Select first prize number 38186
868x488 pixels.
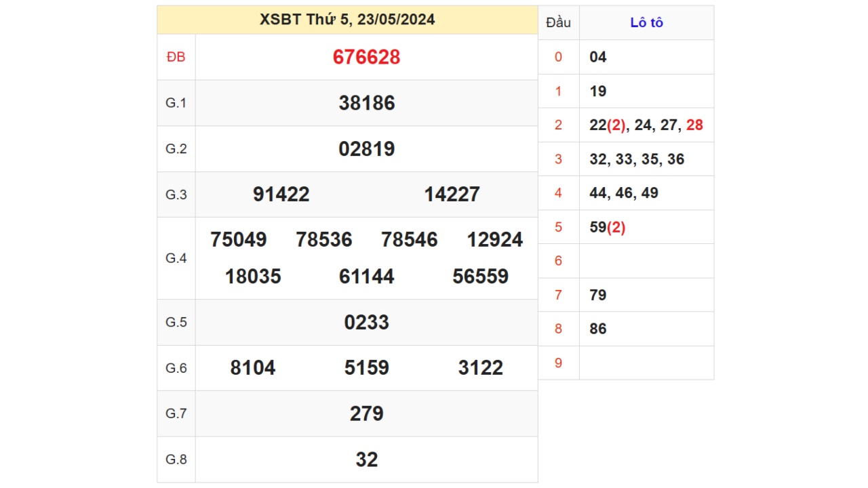366,103
